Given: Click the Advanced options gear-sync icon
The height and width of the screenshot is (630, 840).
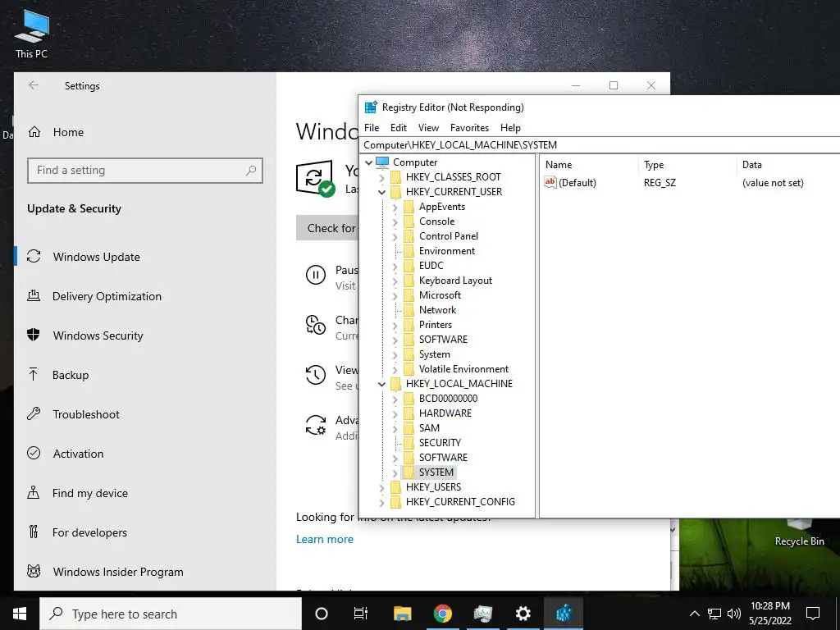Looking at the screenshot, I should point(316,426).
